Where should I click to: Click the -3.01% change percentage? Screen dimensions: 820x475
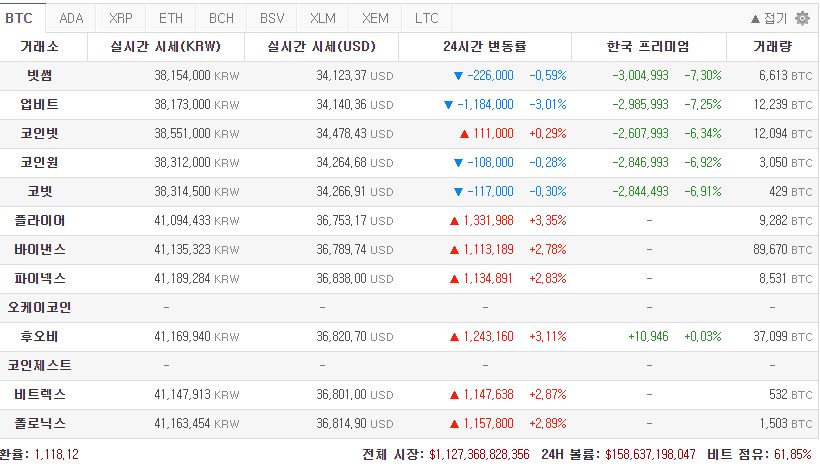coord(548,105)
